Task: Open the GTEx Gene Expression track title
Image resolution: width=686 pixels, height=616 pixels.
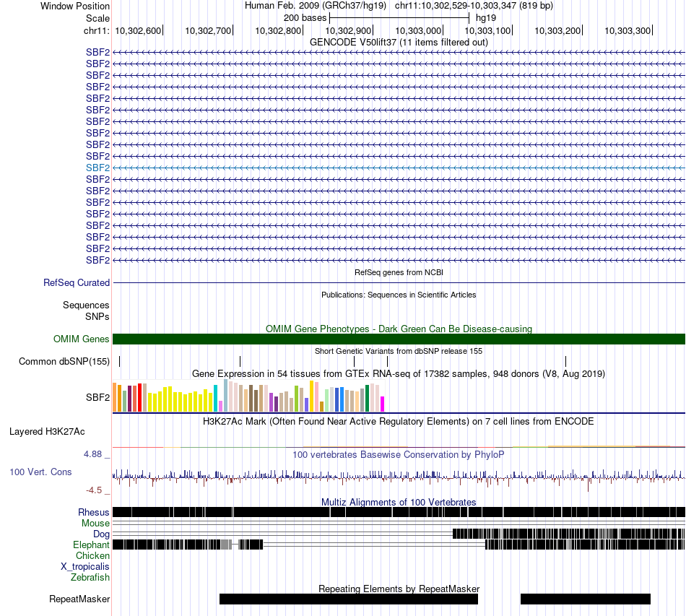Action: 399,373
